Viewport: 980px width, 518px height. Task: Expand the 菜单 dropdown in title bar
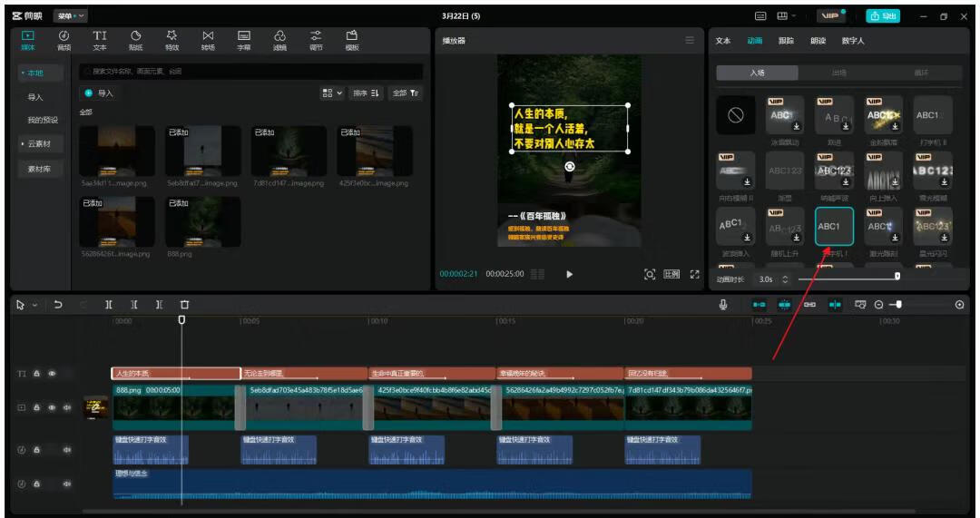tap(69, 16)
